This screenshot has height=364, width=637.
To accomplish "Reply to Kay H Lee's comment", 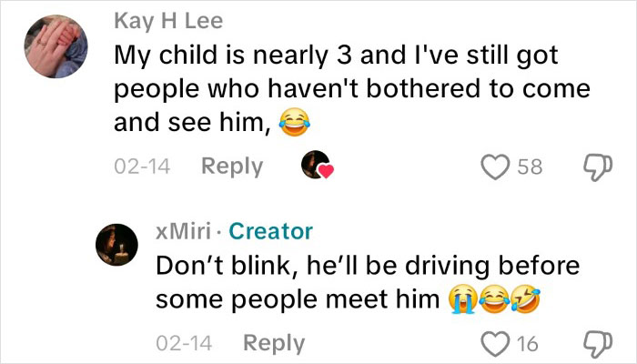I will coord(231,167).
